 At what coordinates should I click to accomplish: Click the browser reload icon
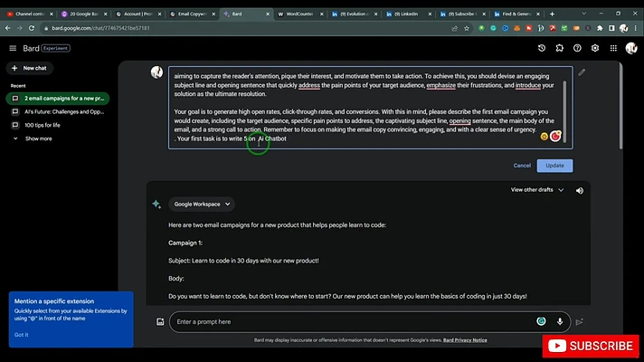32,28
